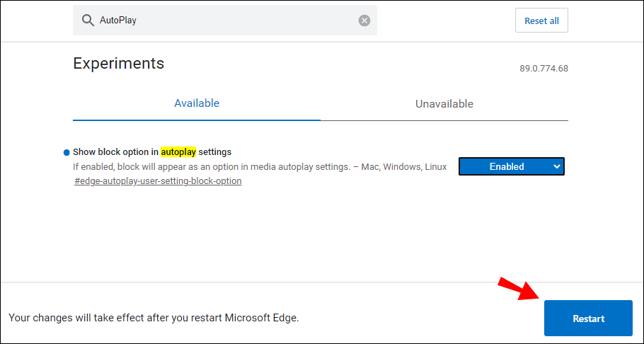
Task: Switch to the Unavailable tab
Action: pyautogui.click(x=444, y=104)
